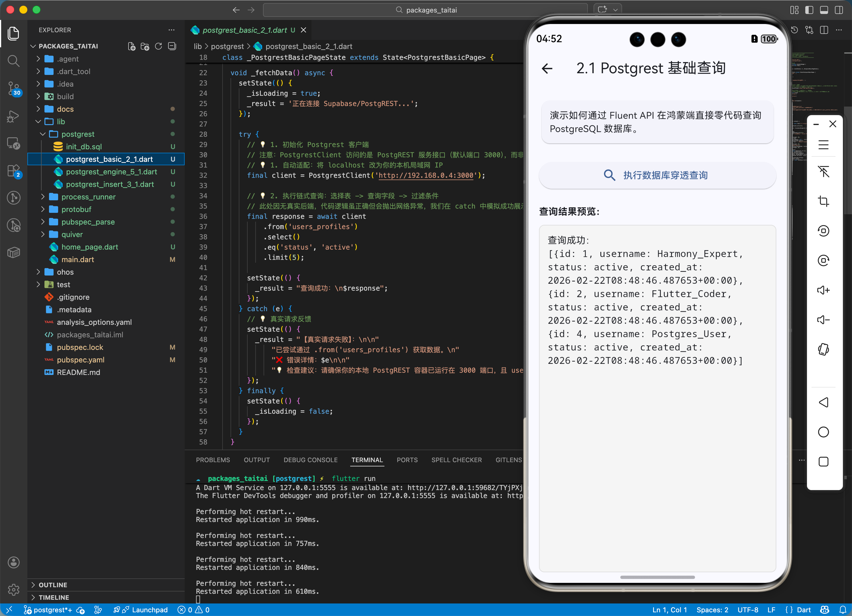Open the Extensions view icon
Screen dimensions: 852x616
pos(13,171)
